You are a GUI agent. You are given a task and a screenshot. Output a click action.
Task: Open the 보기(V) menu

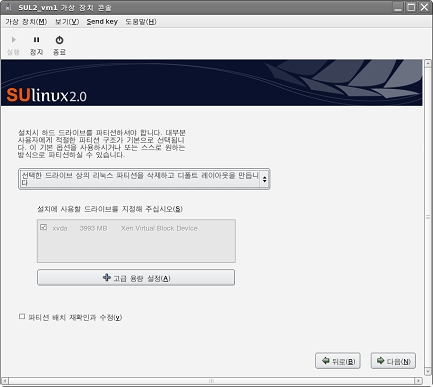67,22
